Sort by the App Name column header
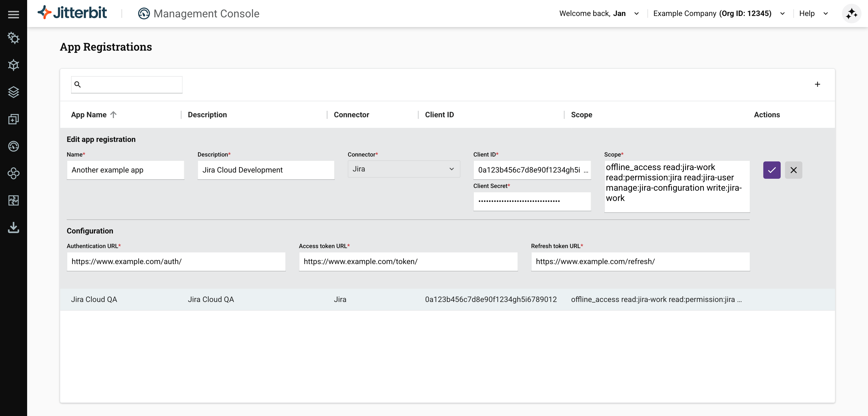The image size is (868, 416). 89,115
